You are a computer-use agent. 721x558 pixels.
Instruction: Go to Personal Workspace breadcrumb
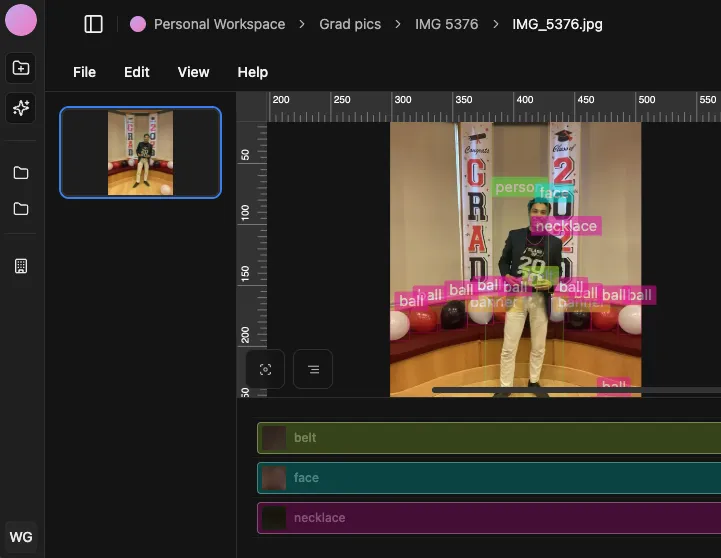pos(218,24)
